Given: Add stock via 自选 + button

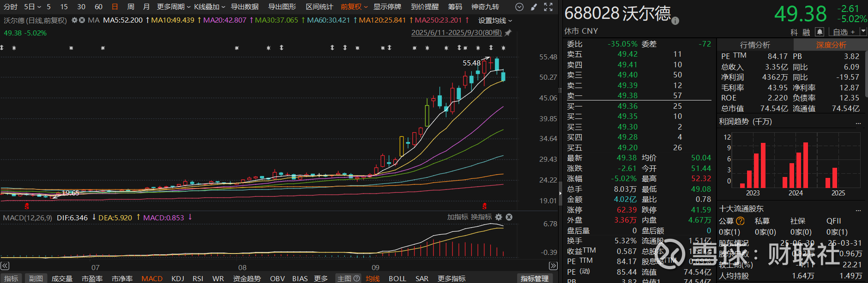Looking at the screenshot, I should (844, 32).
